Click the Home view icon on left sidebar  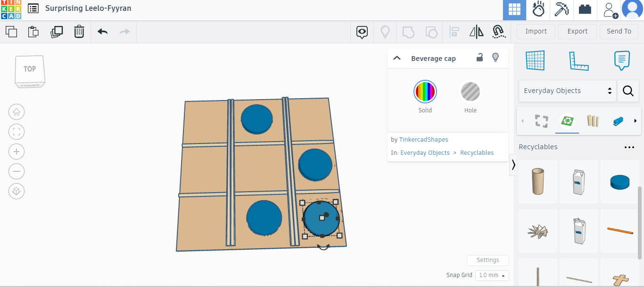pyautogui.click(x=17, y=112)
